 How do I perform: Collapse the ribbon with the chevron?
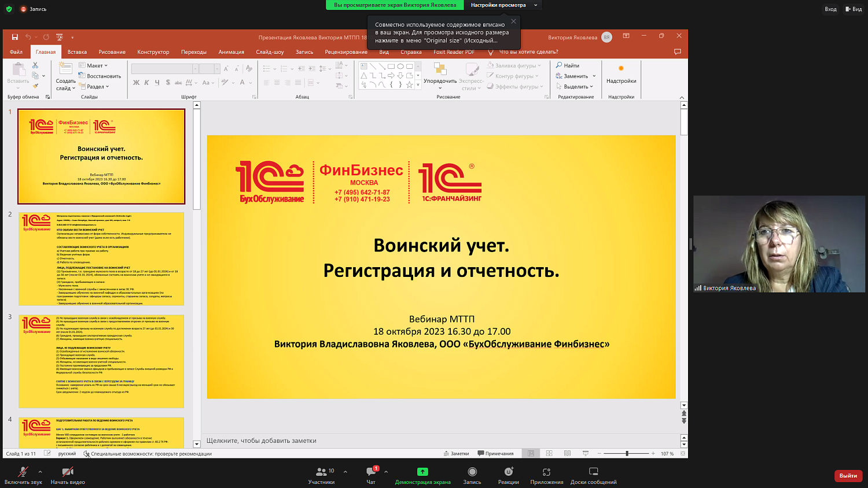pos(682,97)
